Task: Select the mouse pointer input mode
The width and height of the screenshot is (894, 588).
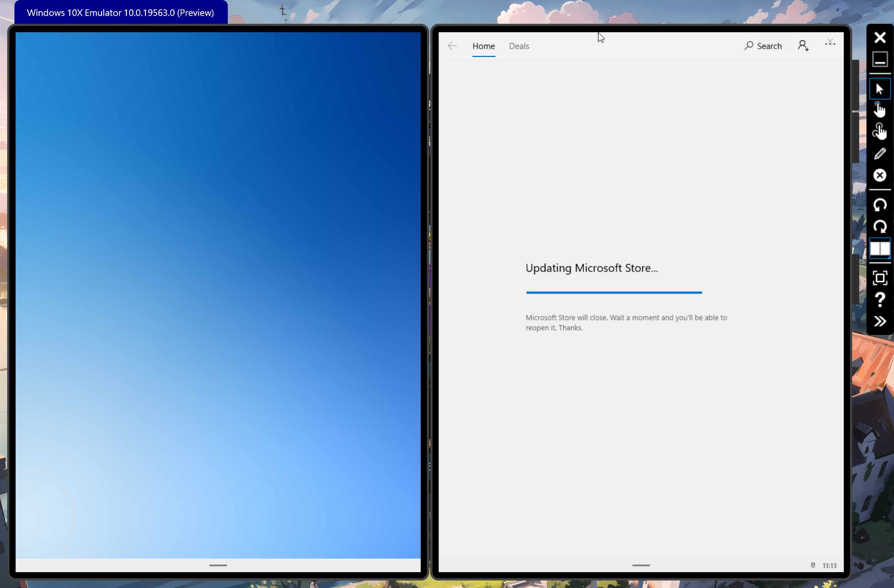Action: [x=879, y=89]
